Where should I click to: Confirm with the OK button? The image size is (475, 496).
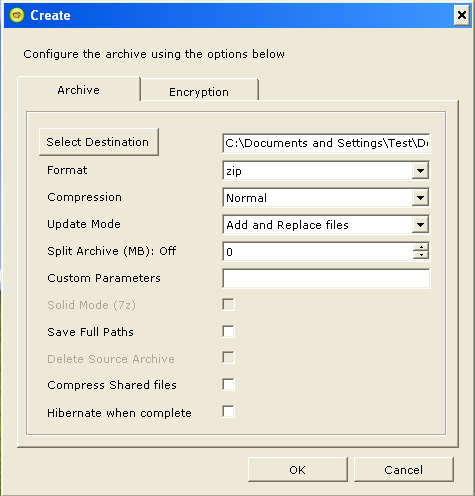(x=298, y=470)
